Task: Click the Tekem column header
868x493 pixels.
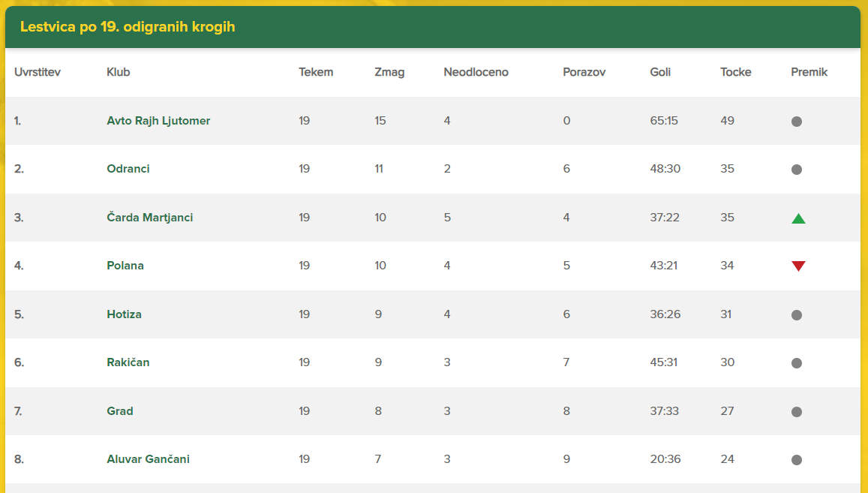Action: point(316,72)
